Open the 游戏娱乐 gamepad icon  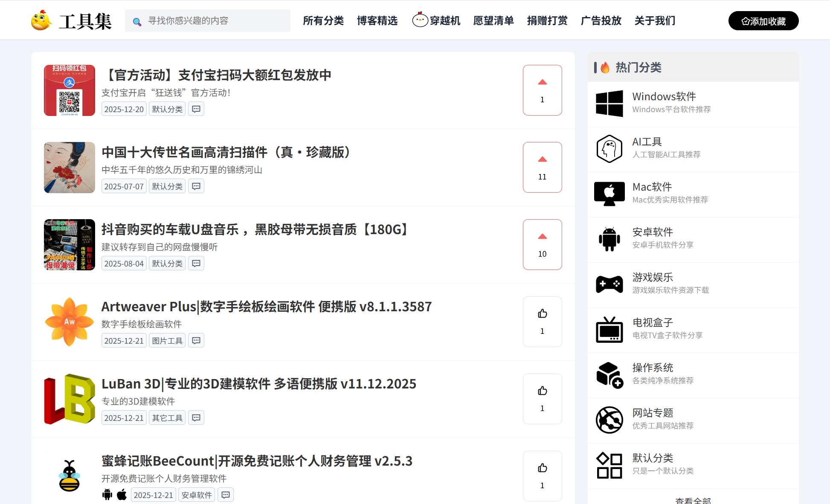tap(609, 284)
